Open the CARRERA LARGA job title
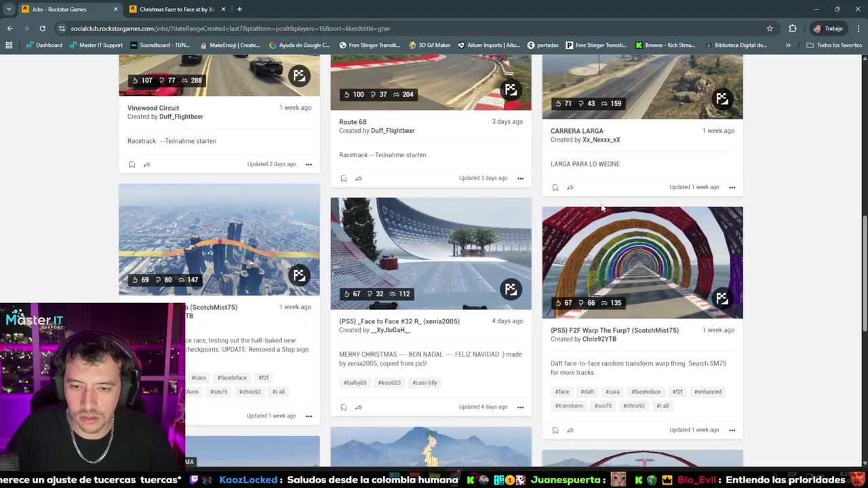The image size is (868, 488). point(576,131)
